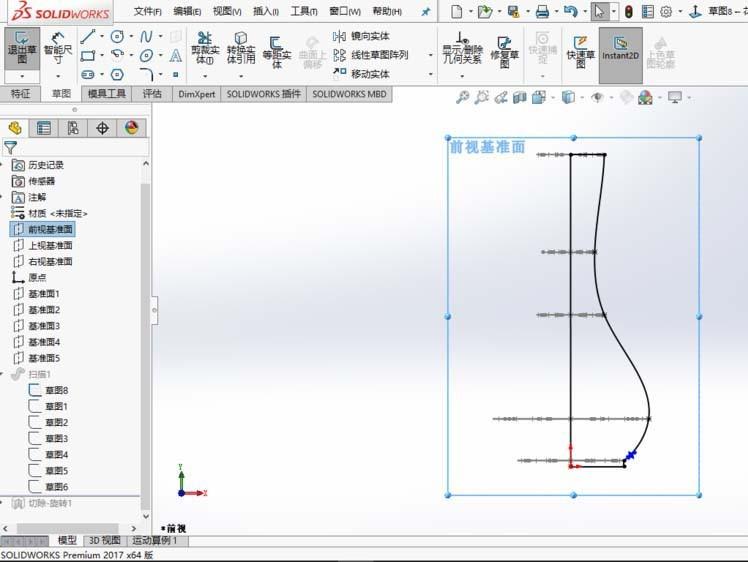This screenshot has height=562, width=748.
Task: Click Display/Delete Relations (显示/删除几何关系)
Action: tap(462, 48)
